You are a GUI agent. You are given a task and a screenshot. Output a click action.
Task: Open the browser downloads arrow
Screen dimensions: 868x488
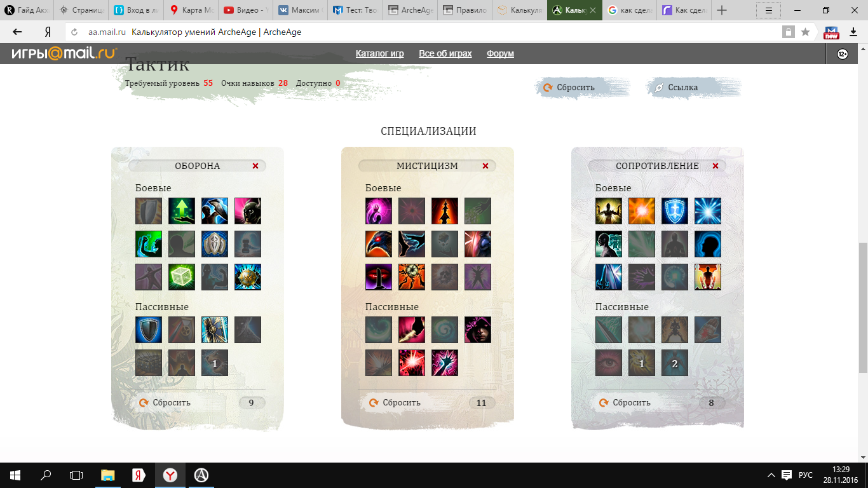coord(853,32)
